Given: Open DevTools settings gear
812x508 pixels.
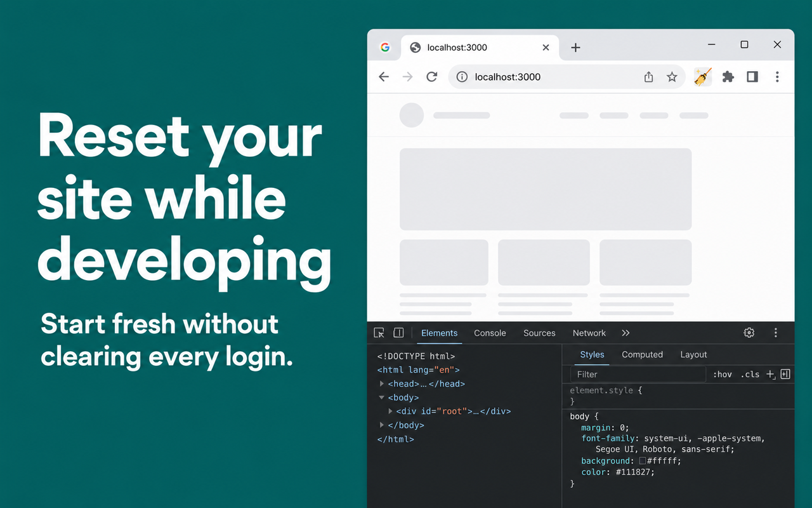Looking at the screenshot, I should click(x=749, y=333).
